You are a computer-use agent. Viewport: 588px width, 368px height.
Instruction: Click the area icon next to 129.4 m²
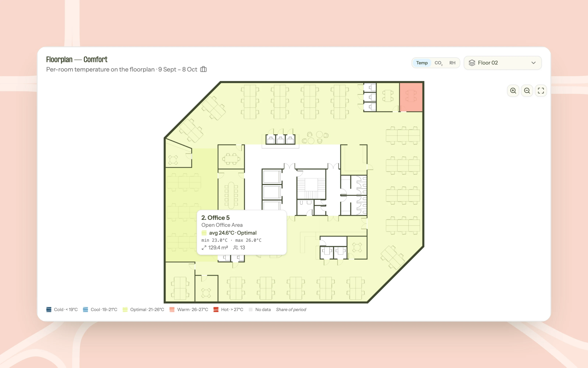[204, 247]
